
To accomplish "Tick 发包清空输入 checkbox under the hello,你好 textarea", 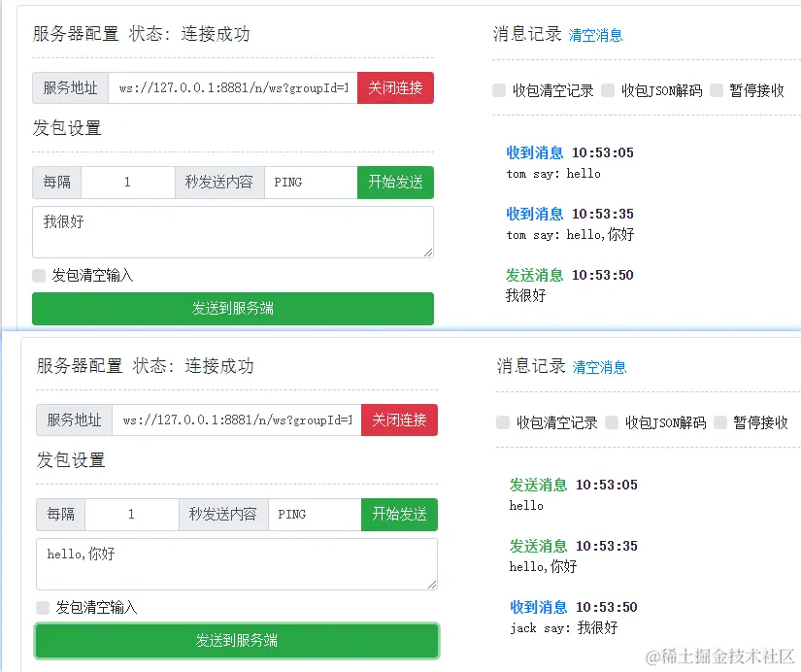I will coord(43,608).
